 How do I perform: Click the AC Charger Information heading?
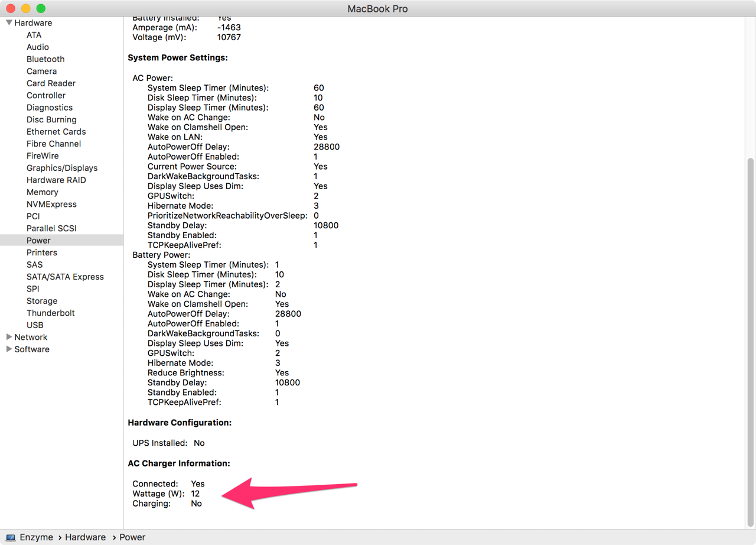point(179,463)
